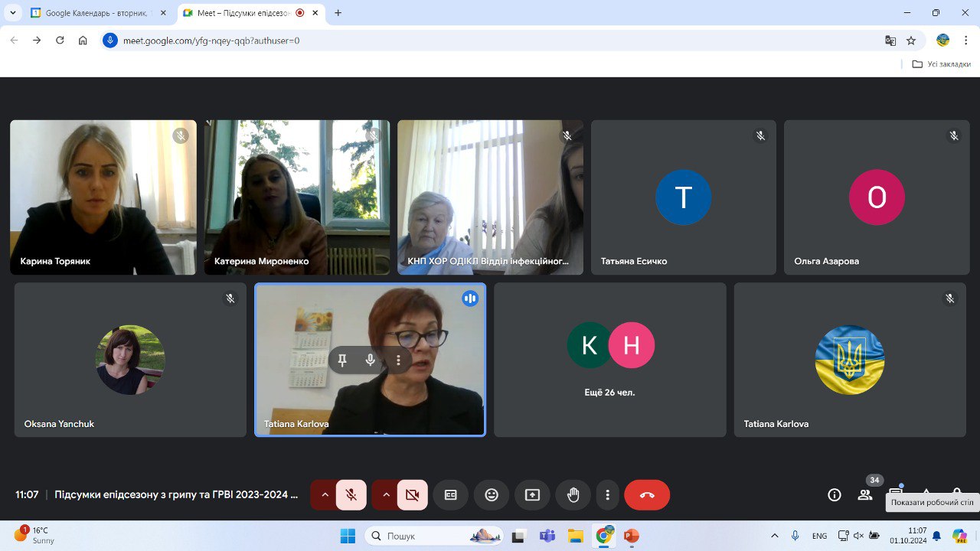The height and width of the screenshot is (551, 980).
Task: Open the Усі закладки bookmarks folder
Action: point(941,64)
